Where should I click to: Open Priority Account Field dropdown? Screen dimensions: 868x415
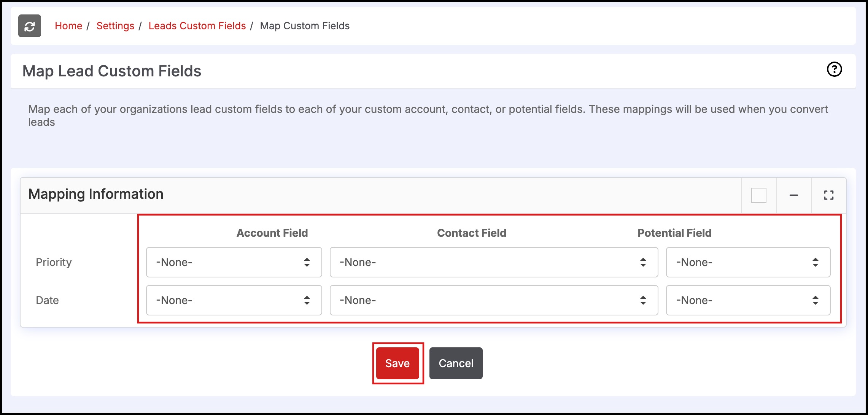(234, 262)
